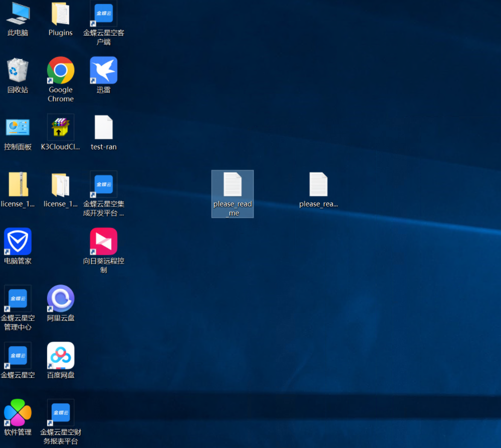
Task: Click the highlighted please_read_me text file
Action: tap(232, 185)
